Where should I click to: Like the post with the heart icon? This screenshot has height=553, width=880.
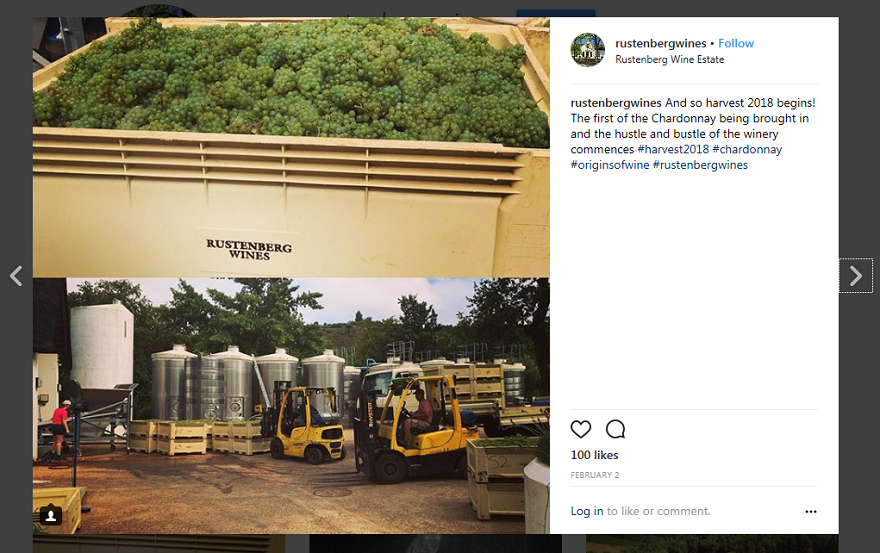(x=581, y=429)
